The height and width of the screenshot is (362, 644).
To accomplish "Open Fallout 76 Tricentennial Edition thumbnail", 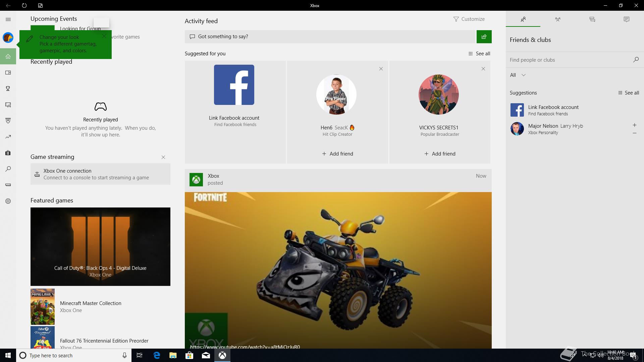I will [x=43, y=337].
